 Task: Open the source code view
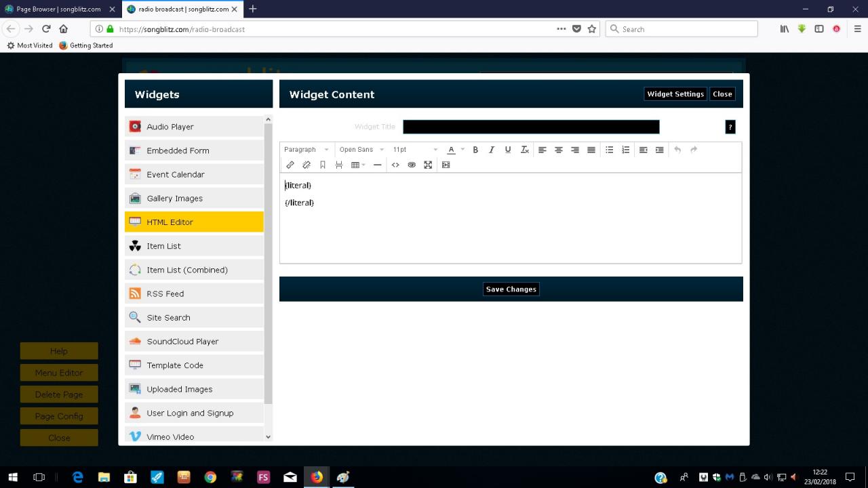[395, 165]
